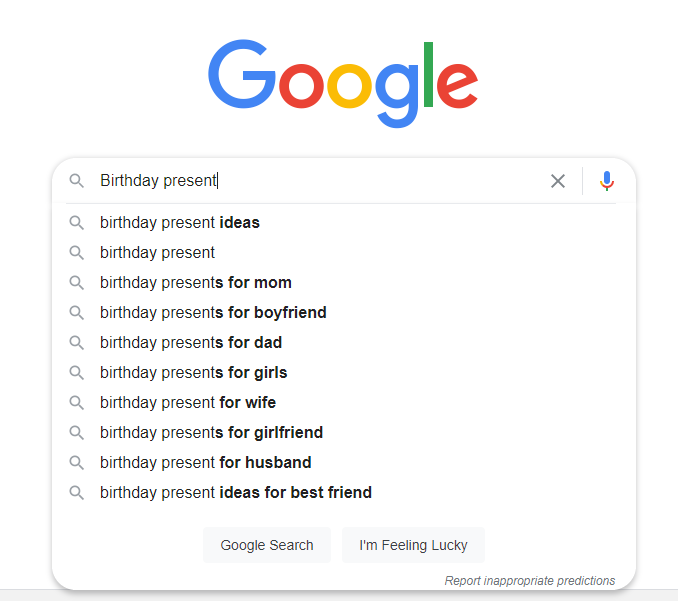The image size is (678, 601).
Task: Select 'birthday present ideas for best friend'
Action: point(344,492)
